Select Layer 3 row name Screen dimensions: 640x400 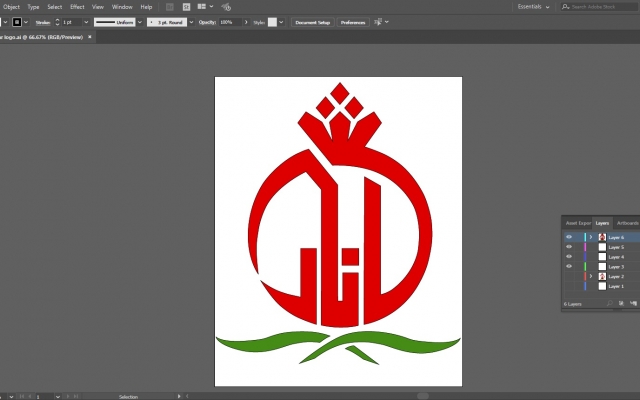[x=616, y=267]
